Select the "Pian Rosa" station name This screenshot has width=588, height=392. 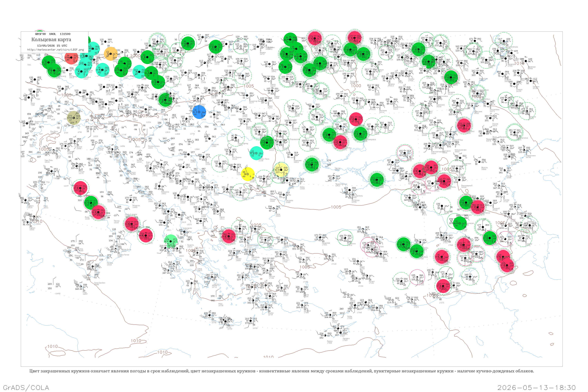click(x=54, y=132)
